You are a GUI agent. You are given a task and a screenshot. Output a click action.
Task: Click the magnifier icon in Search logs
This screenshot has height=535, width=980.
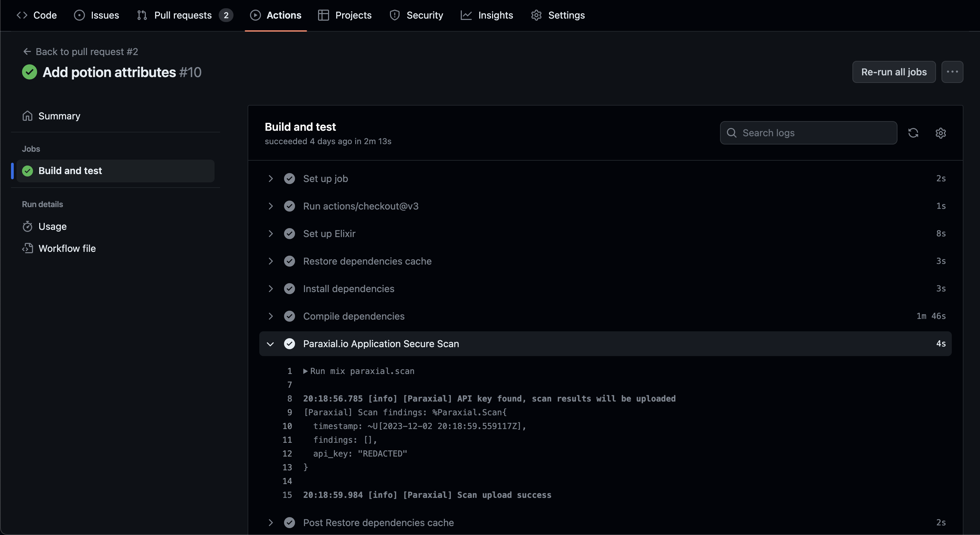tap(731, 133)
